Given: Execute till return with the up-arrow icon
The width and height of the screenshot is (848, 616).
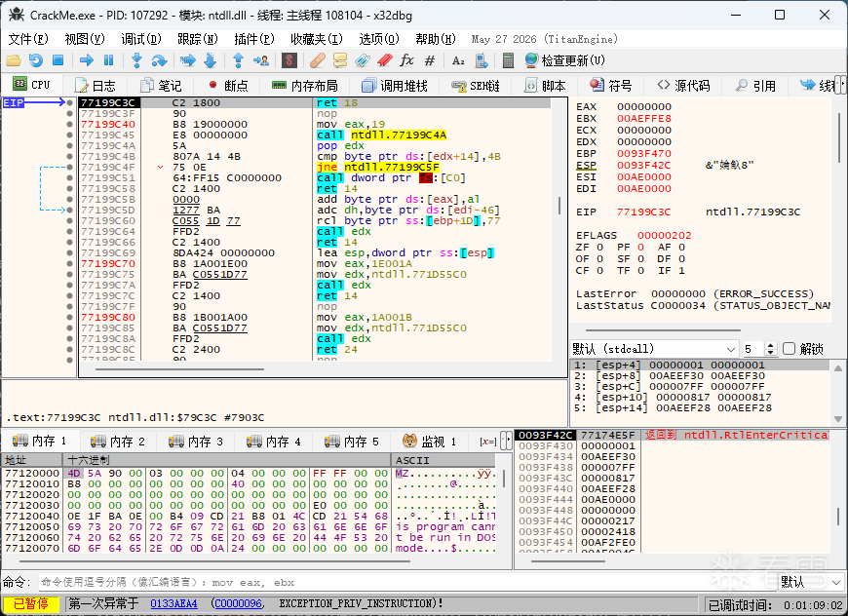Looking at the screenshot, I should (238, 60).
